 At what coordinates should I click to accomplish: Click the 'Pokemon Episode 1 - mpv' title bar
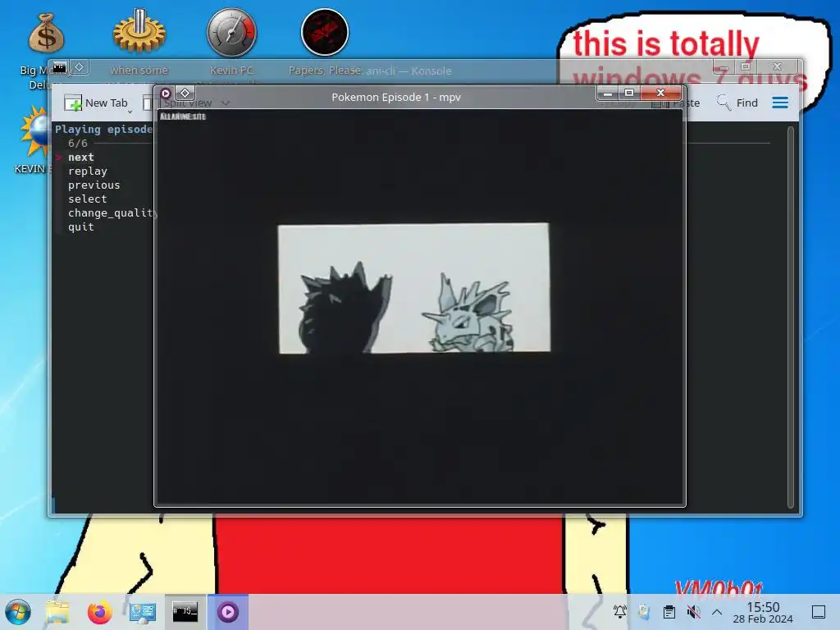point(396,97)
